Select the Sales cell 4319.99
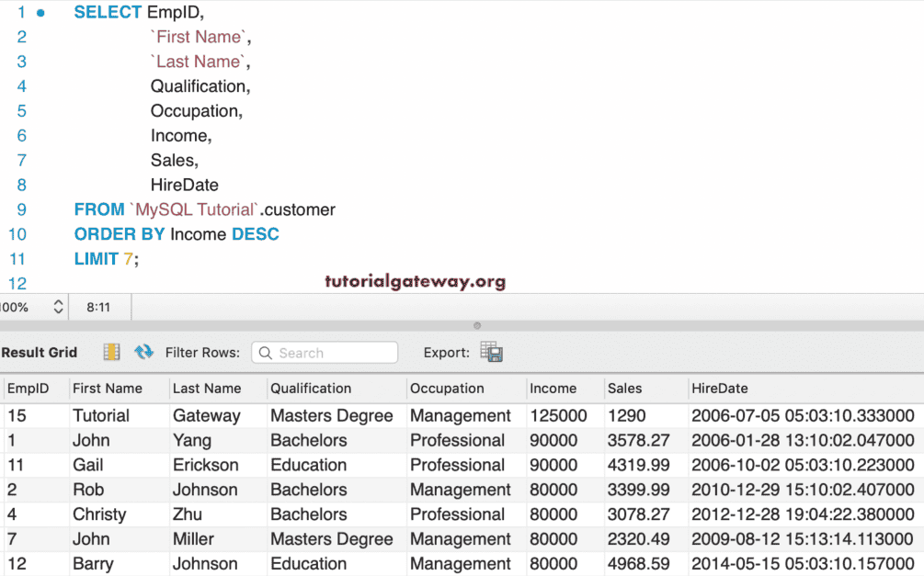Screen dimensions: 924x576 click(x=639, y=465)
